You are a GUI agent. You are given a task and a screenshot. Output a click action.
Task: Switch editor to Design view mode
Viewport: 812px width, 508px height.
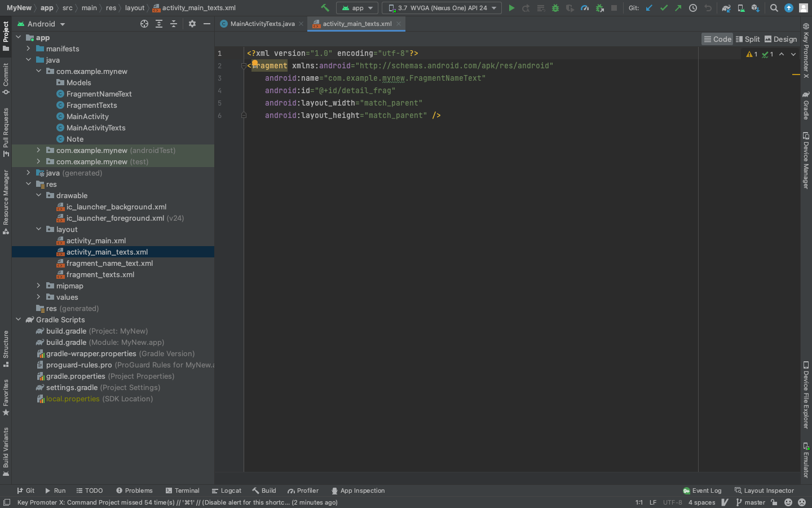click(x=781, y=39)
